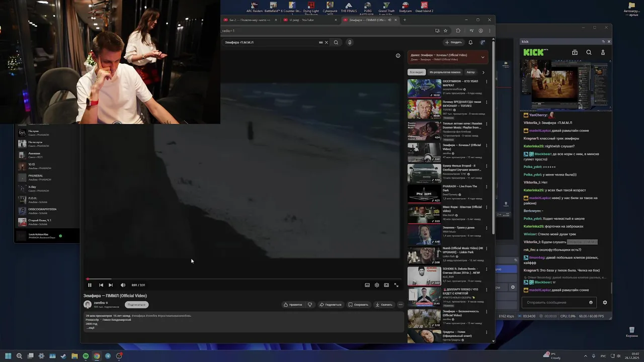Open Chrome profile icon

coord(480,31)
